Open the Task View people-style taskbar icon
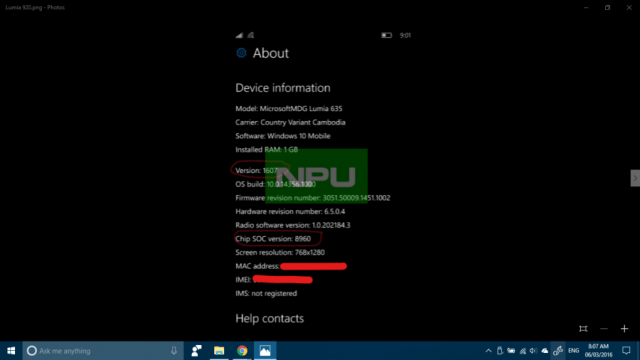Image resolution: width=640 pixels, height=360 pixels. [x=196, y=351]
